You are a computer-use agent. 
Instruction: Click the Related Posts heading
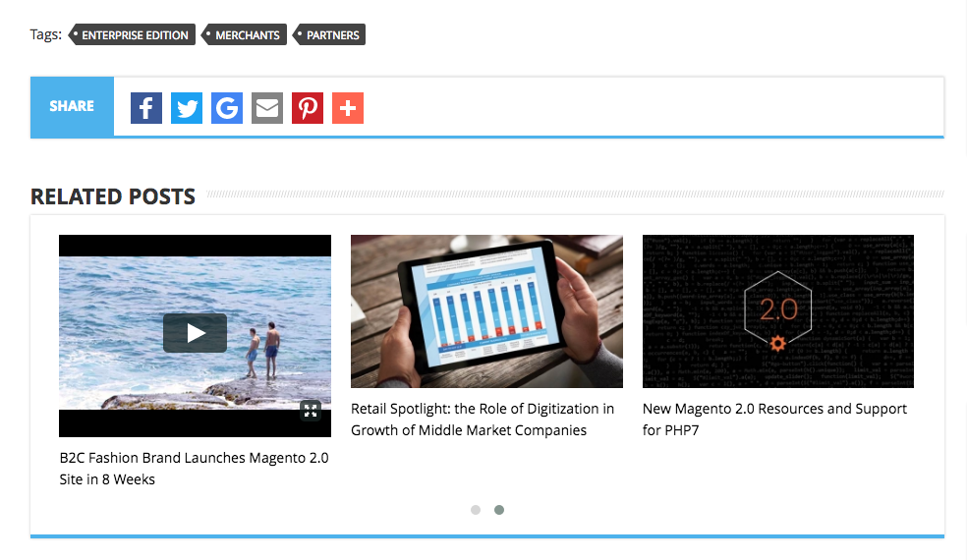pyautogui.click(x=113, y=196)
